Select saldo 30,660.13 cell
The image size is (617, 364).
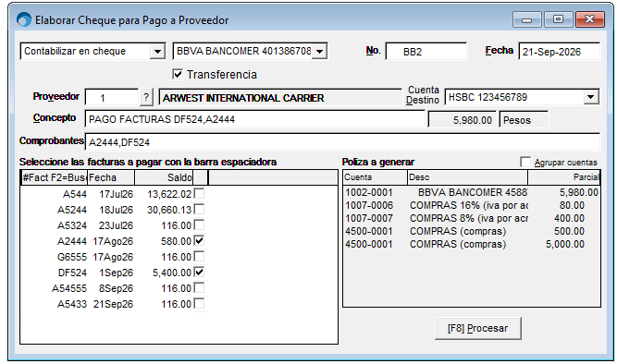[x=169, y=210]
